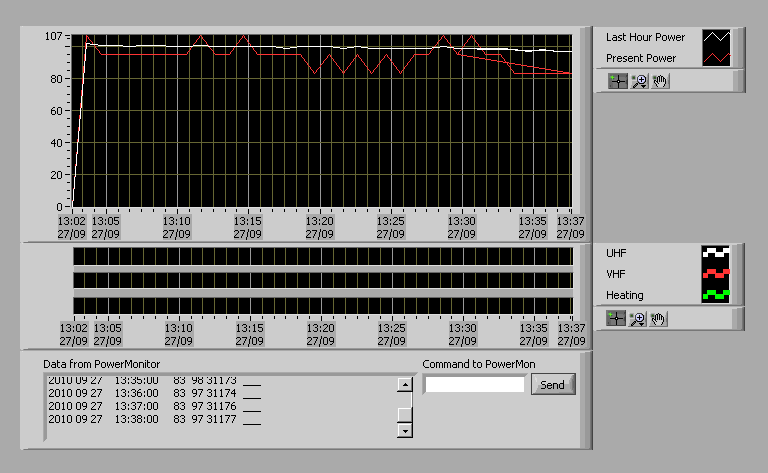Screen dimensions: 768x473
Task: Click the scroll up arrow of the data list
Action: coord(405,384)
